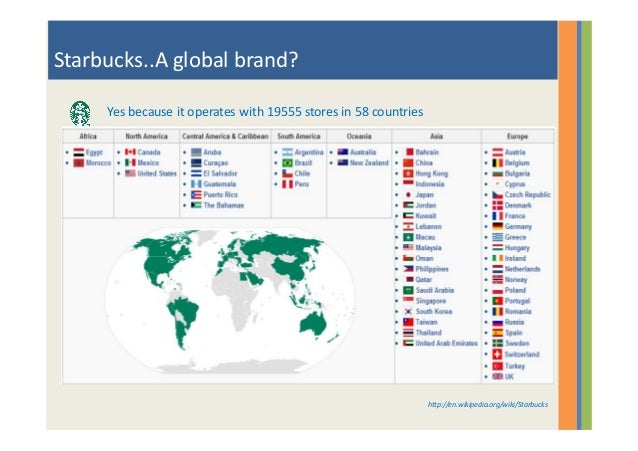638x451 pixels.
Task: Open the Netherlands country link
Action: point(522,269)
